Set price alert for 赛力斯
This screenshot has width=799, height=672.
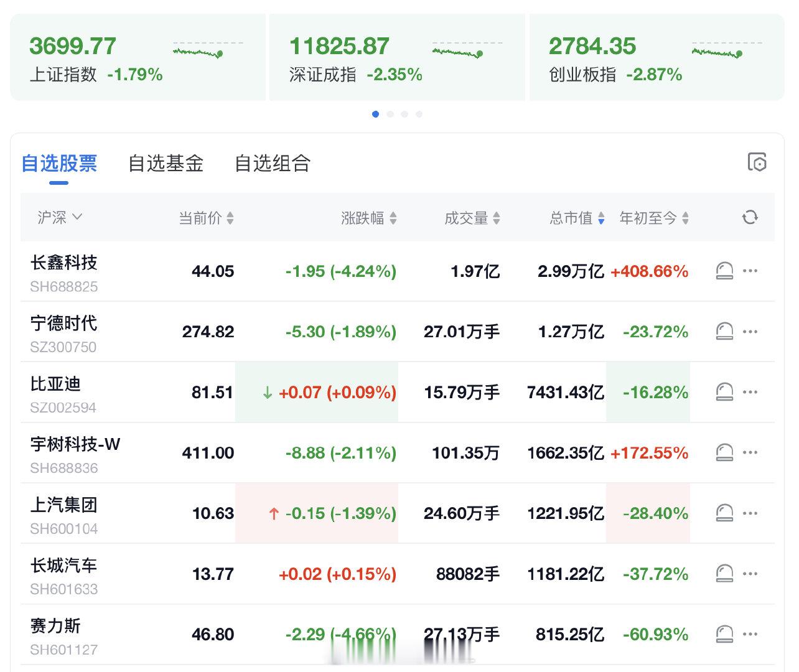[724, 634]
